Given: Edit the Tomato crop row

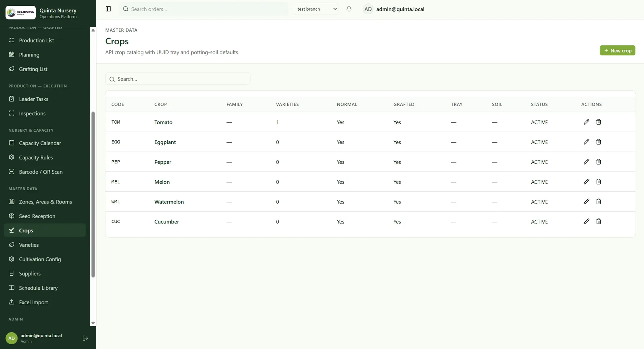Looking at the screenshot, I should click(x=586, y=122).
